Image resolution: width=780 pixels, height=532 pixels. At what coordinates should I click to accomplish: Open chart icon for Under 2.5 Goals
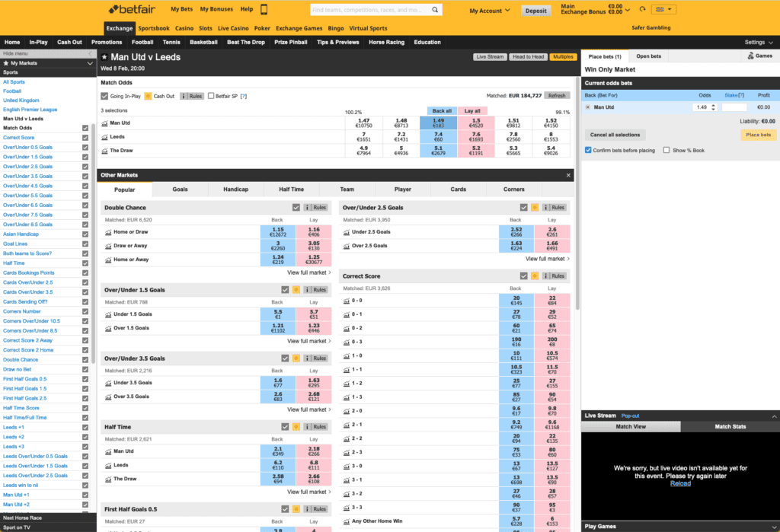[347, 232]
